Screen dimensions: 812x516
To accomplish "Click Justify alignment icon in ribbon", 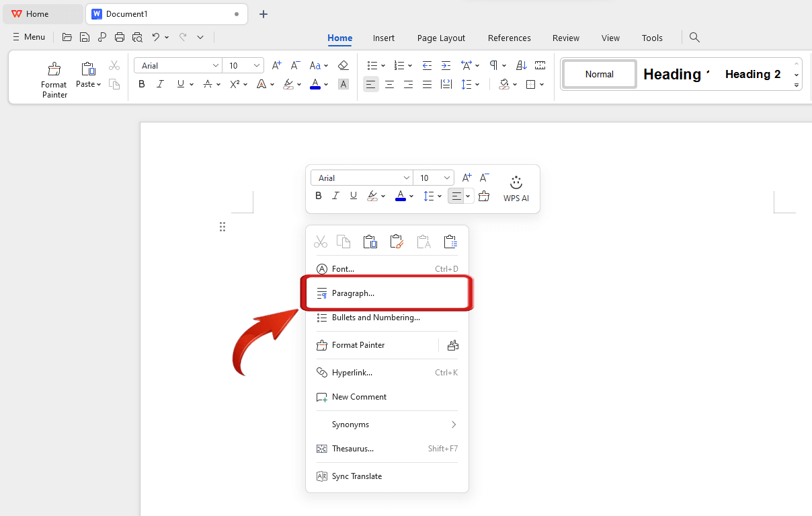I will pyautogui.click(x=427, y=84).
